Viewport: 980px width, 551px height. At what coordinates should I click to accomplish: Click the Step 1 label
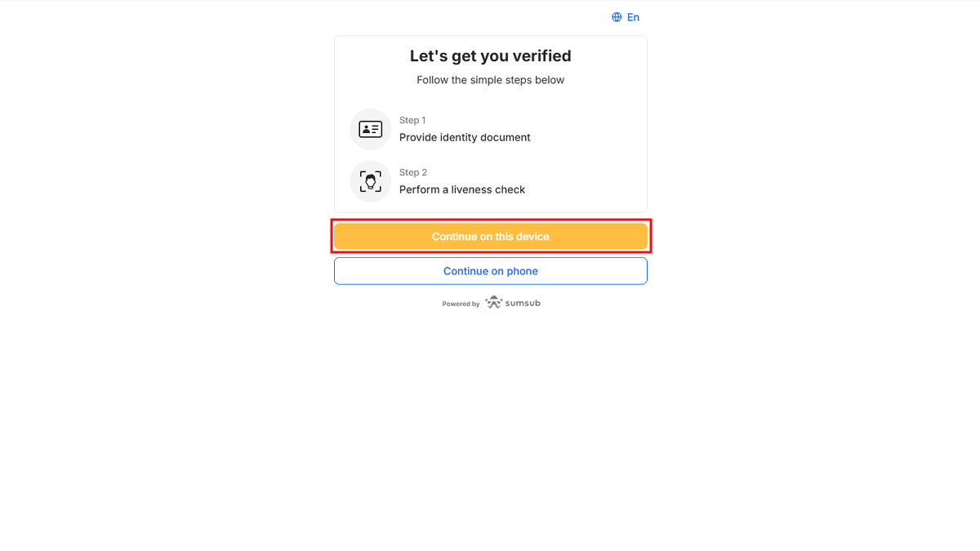point(412,120)
